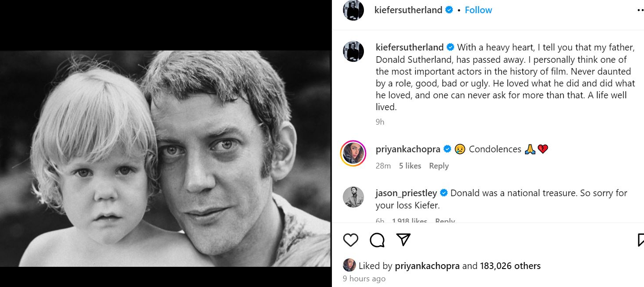View the 5 likes on priyankachopra's comment
This screenshot has width=644, height=287.
410,166
